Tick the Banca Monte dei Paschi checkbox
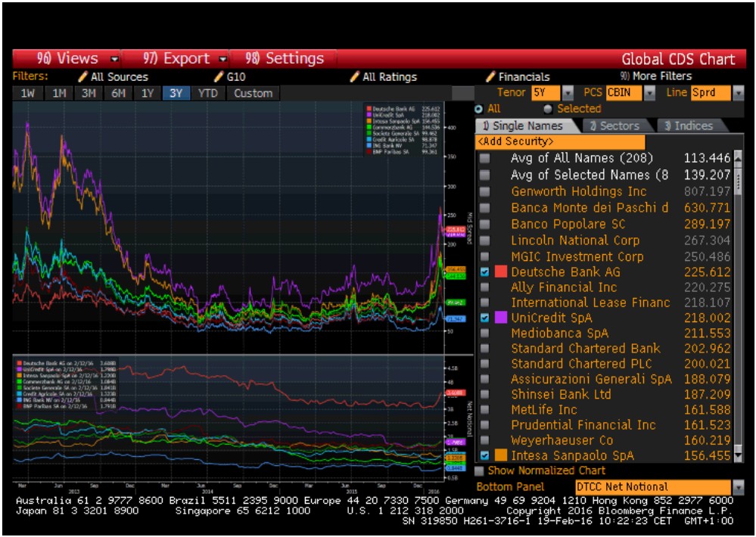 point(484,208)
